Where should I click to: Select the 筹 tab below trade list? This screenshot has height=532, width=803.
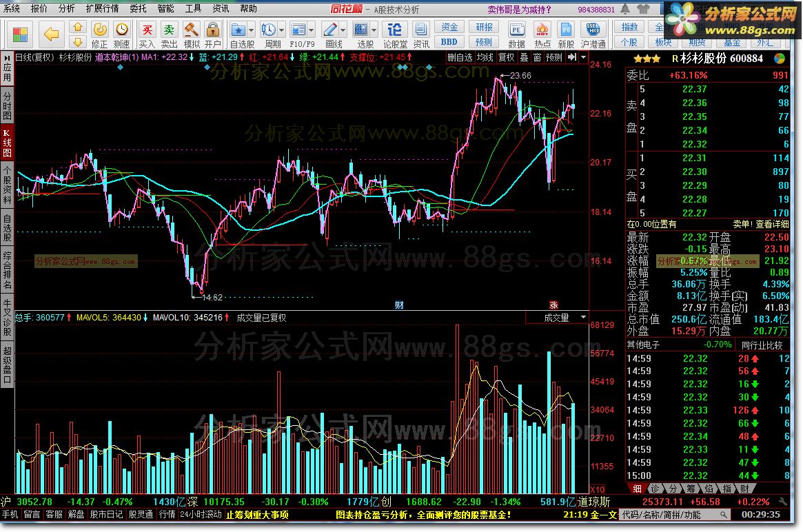[691, 489]
